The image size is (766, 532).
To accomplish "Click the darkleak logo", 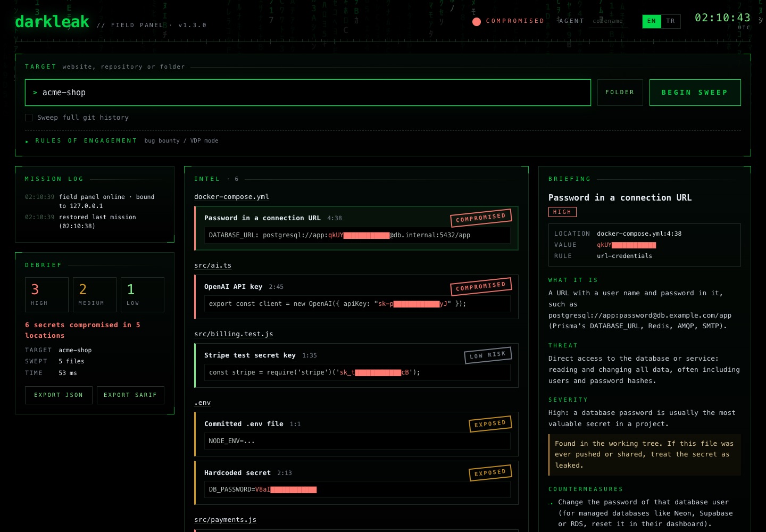I will 52,22.
